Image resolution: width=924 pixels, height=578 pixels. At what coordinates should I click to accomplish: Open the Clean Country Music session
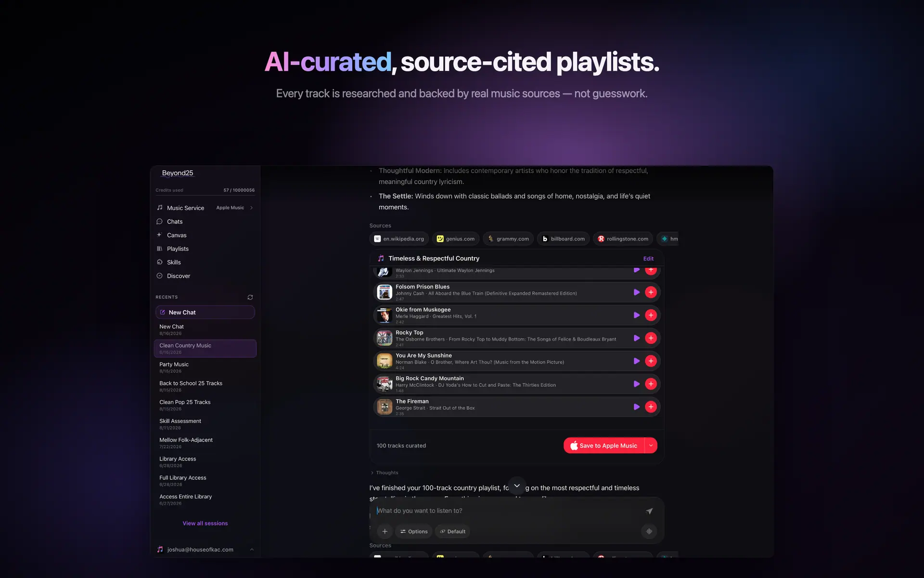tap(205, 348)
